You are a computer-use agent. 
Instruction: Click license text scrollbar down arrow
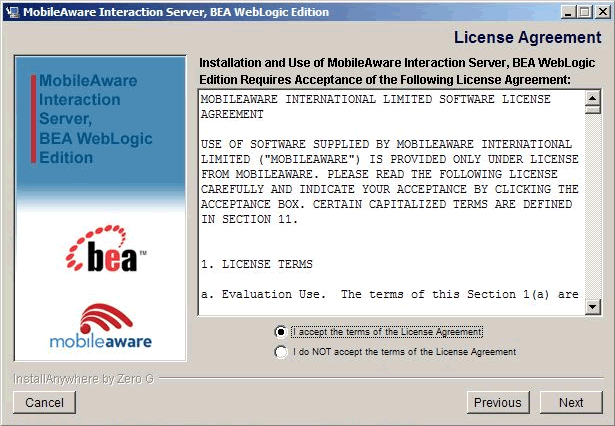[x=593, y=307]
